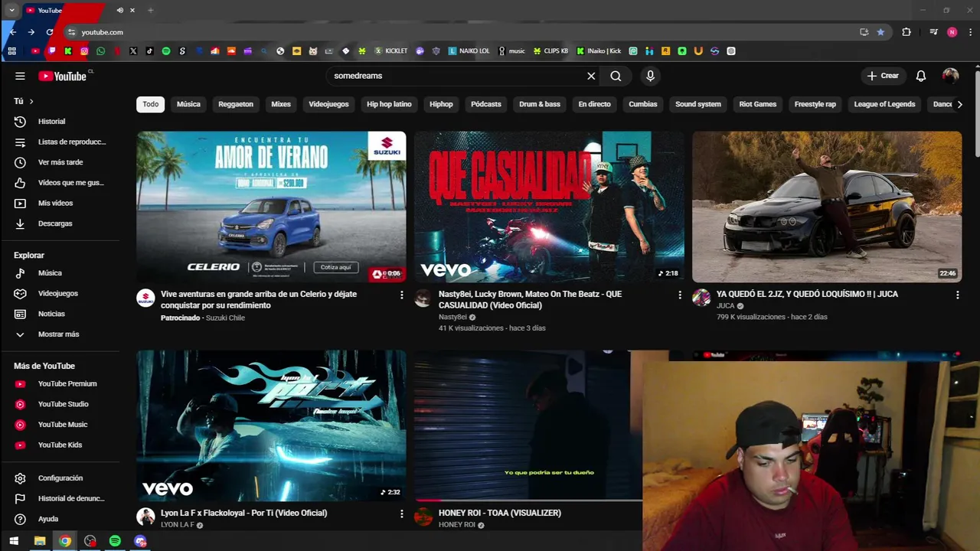Image resolution: width=980 pixels, height=551 pixels.
Task: Open options menu for Por Ti video
Action: (401, 514)
